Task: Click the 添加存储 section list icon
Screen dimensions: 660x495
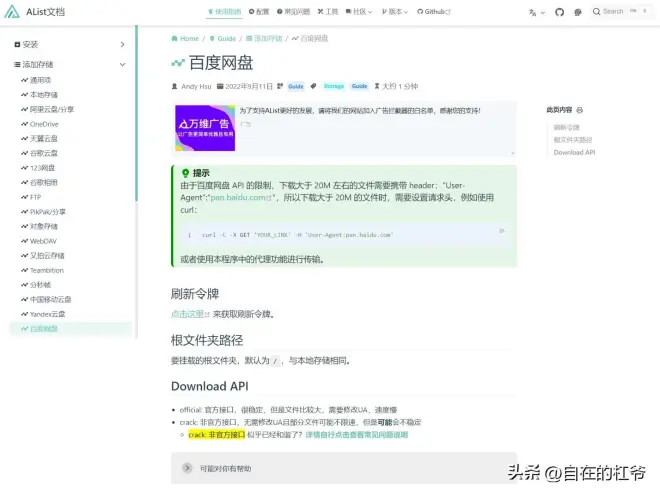Action: coord(17,64)
